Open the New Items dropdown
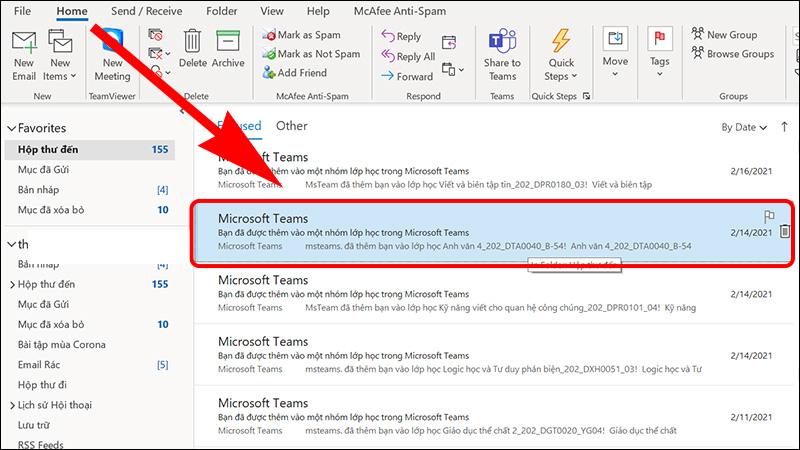Viewport: 800px width, 450px height. pyautogui.click(x=60, y=55)
